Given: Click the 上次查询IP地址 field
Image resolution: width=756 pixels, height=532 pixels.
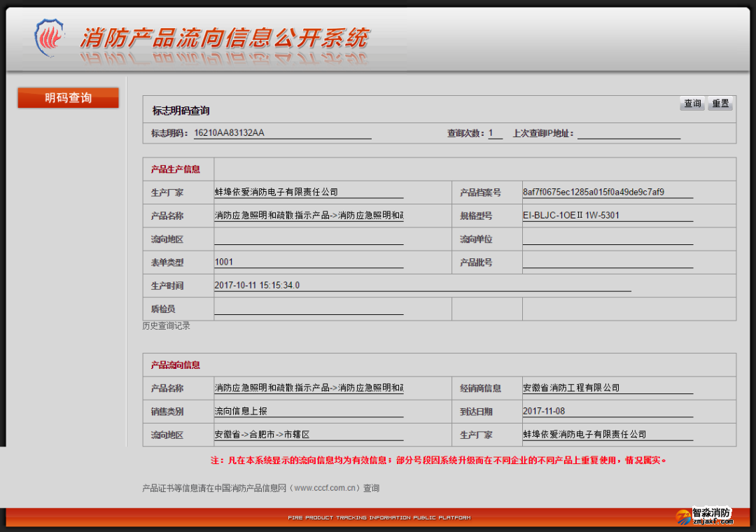Looking at the screenshot, I should click(628, 133).
